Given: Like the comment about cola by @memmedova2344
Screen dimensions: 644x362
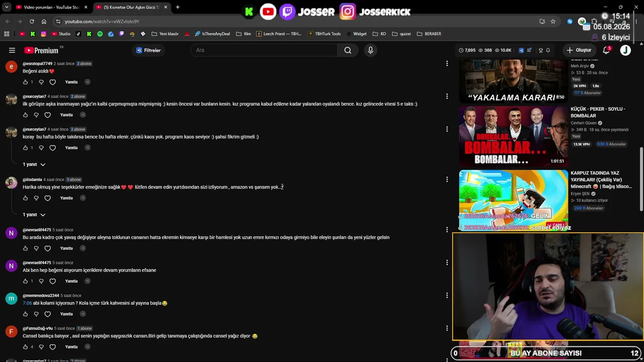Looking at the screenshot, I should (26, 314).
